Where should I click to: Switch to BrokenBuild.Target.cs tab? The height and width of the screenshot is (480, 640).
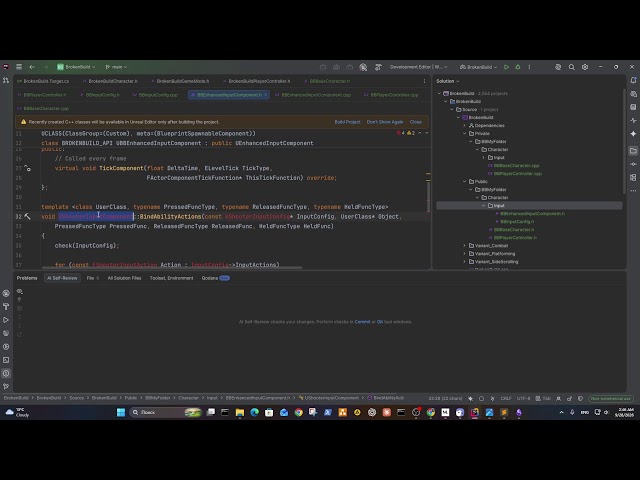pyautogui.click(x=43, y=81)
